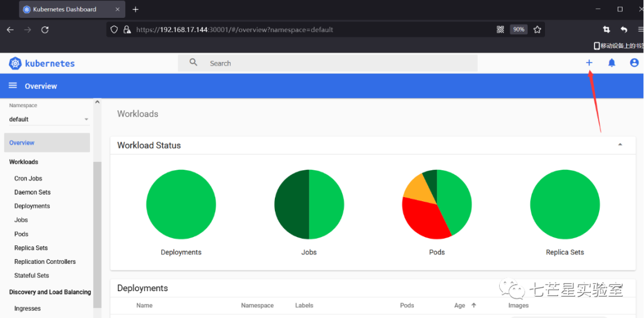This screenshot has height=318, width=644.
Task: Sort Deployments table by Name column
Action: (x=144, y=305)
